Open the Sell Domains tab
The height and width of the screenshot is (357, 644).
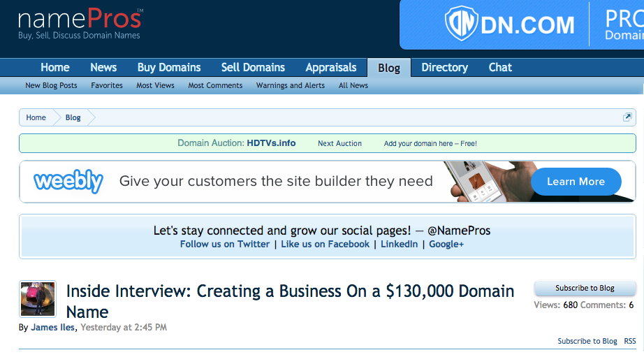coord(253,67)
